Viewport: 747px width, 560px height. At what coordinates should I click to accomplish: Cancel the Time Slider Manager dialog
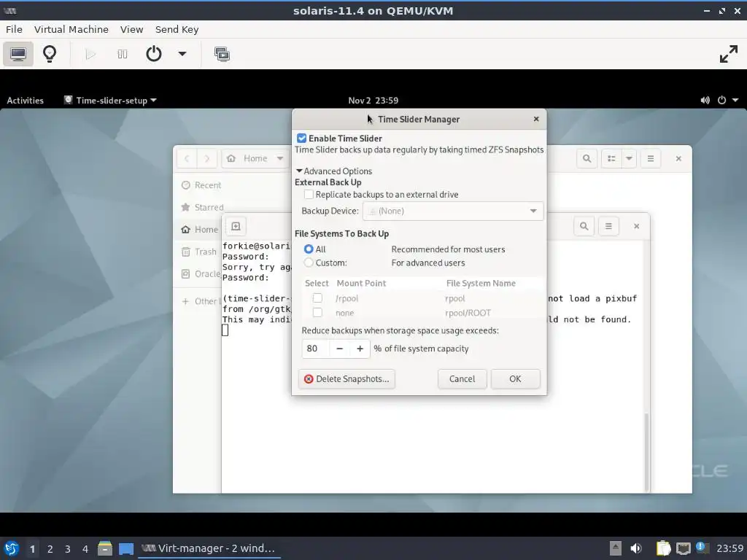click(462, 379)
